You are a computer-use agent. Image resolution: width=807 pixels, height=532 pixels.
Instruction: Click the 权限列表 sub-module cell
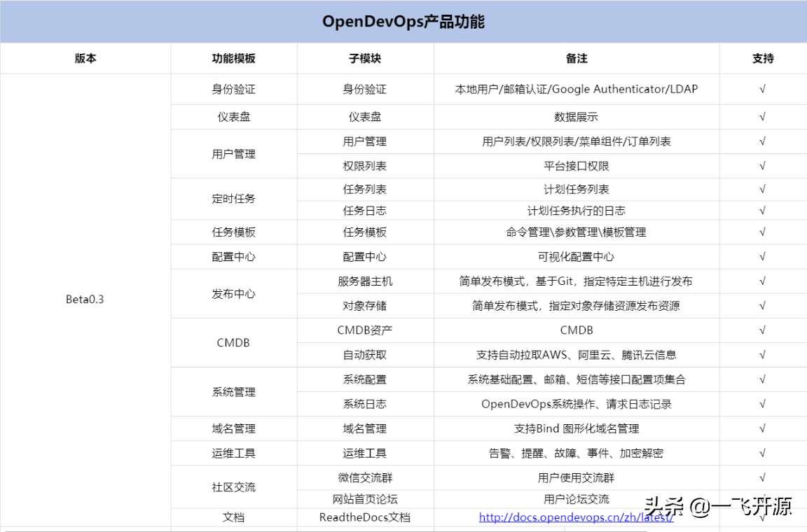coord(365,166)
